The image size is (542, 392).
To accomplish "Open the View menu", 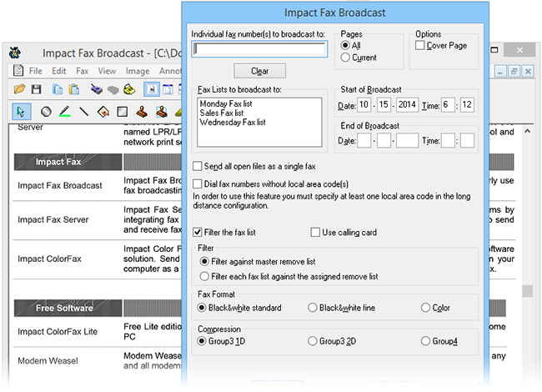I will (107, 71).
